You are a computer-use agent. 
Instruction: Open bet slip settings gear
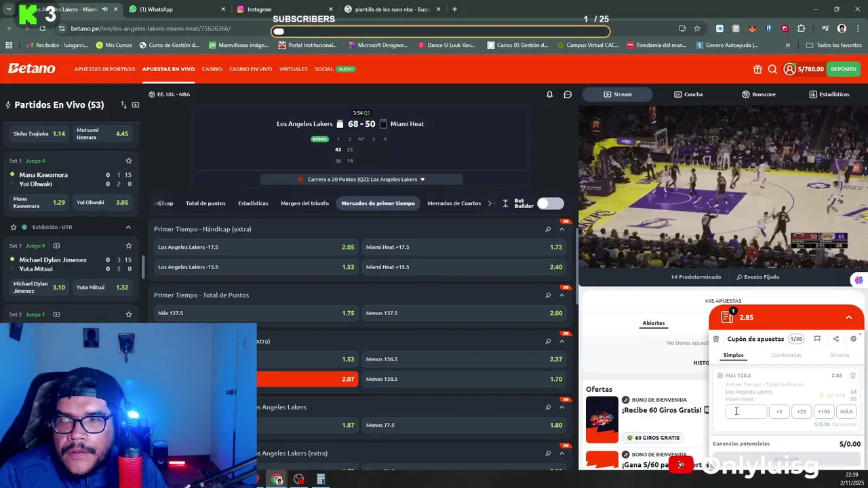(x=854, y=339)
